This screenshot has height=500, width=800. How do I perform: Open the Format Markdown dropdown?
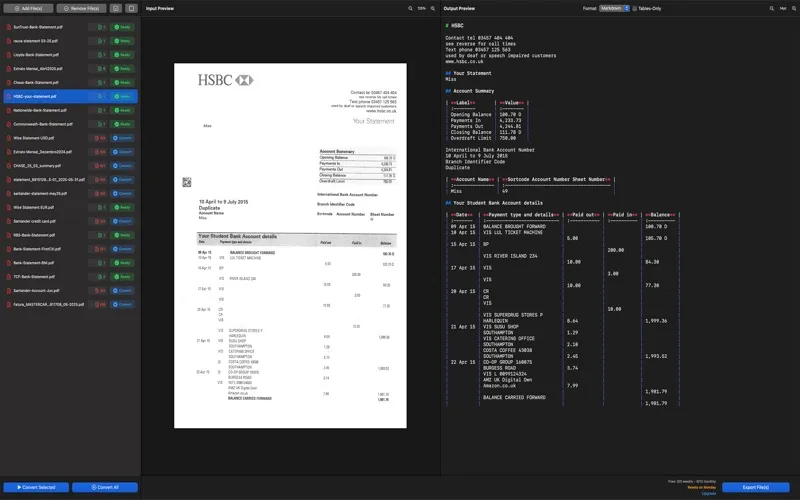pyautogui.click(x=614, y=9)
